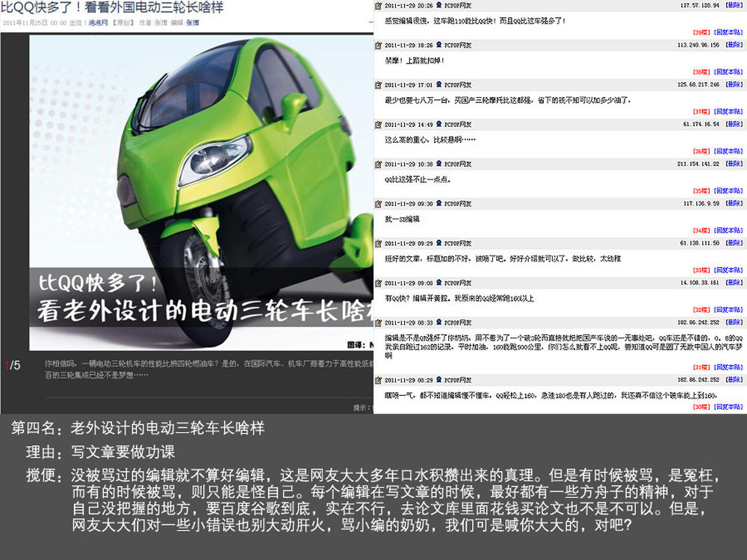Click the edit icon beside the 09:30 comment
Image resolution: width=747 pixels, height=560 pixels.
point(378,203)
